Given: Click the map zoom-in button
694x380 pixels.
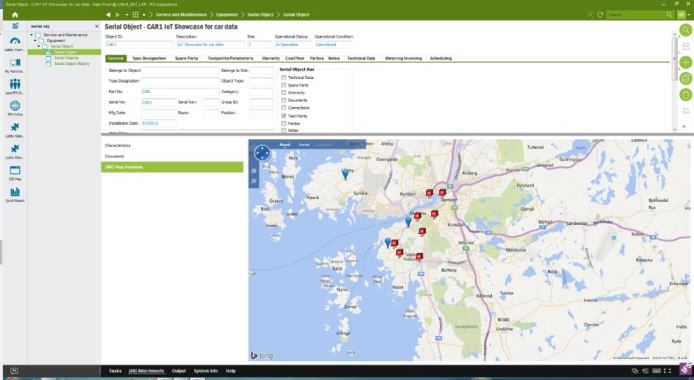Looking at the screenshot, I should (254, 171).
